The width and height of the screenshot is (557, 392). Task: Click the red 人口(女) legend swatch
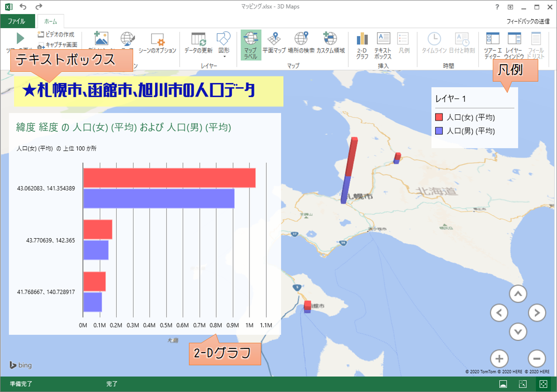click(x=439, y=117)
